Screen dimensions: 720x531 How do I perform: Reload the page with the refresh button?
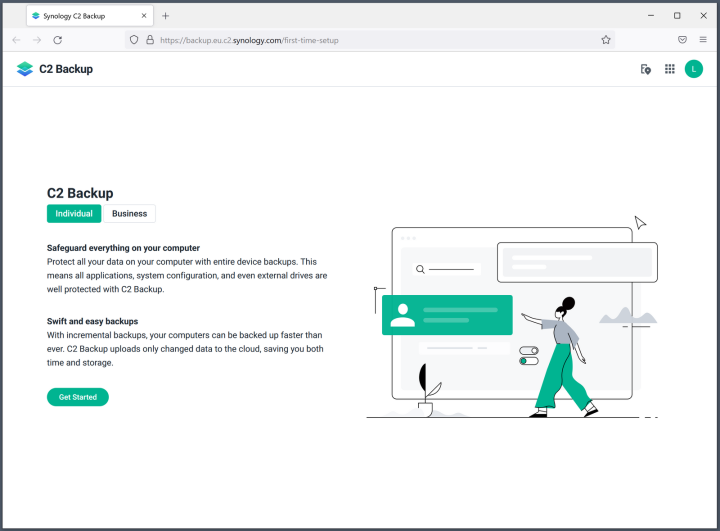[58, 40]
